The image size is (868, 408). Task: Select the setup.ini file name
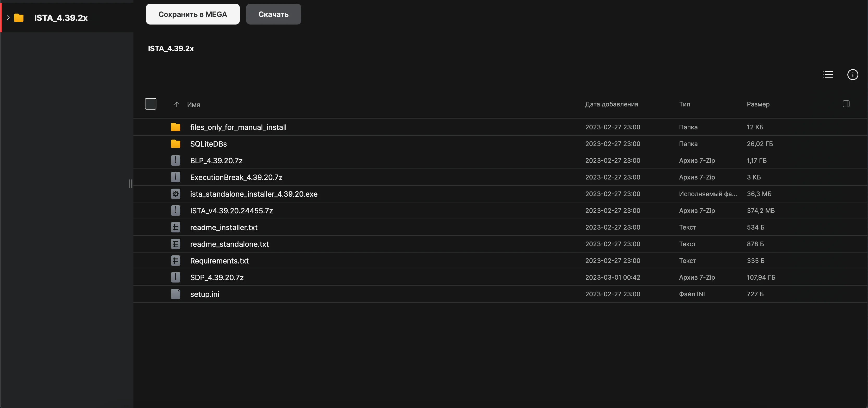(x=205, y=294)
